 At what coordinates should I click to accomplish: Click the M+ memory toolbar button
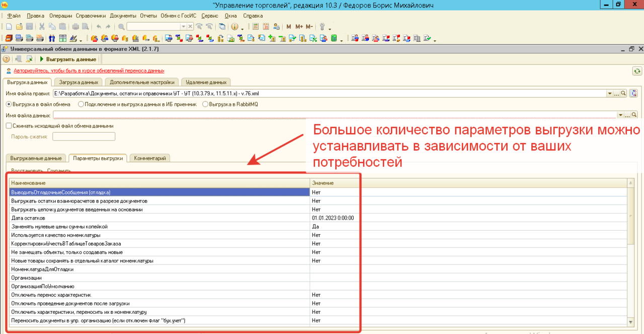pos(299,27)
